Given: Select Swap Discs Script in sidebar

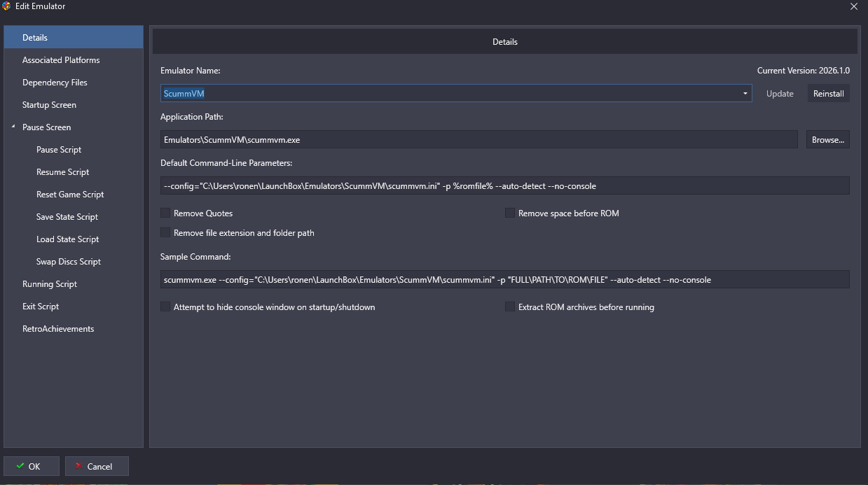Looking at the screenshot, I should (x=69, y=262).
